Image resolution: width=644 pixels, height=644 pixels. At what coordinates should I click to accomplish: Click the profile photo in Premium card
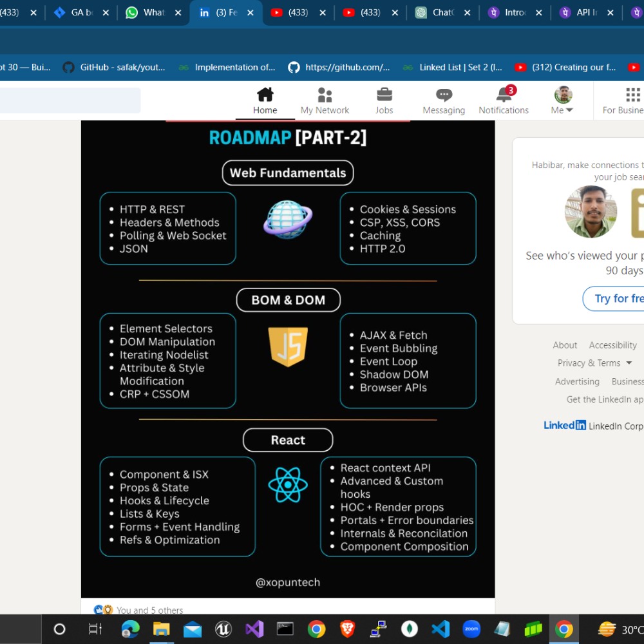591,211
